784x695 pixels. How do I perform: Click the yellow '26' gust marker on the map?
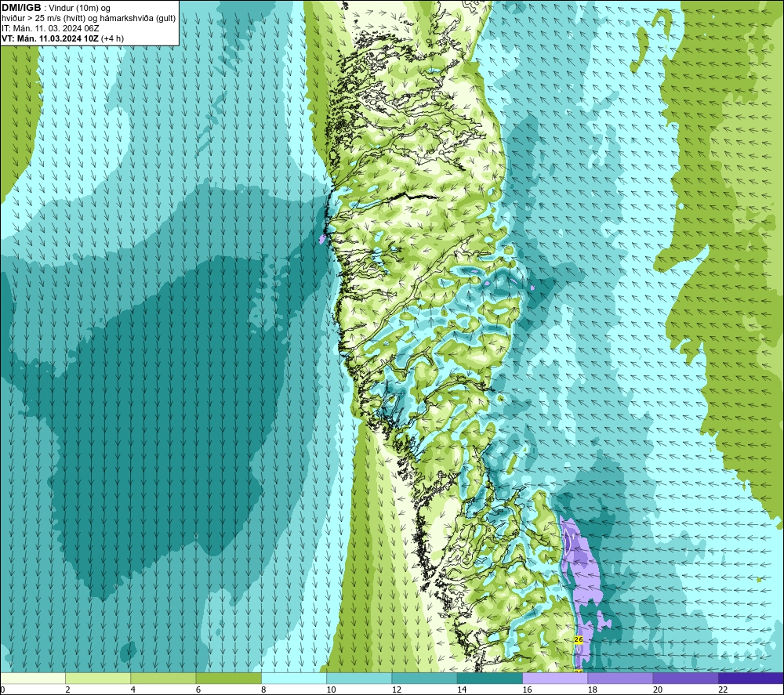[579, 639]
